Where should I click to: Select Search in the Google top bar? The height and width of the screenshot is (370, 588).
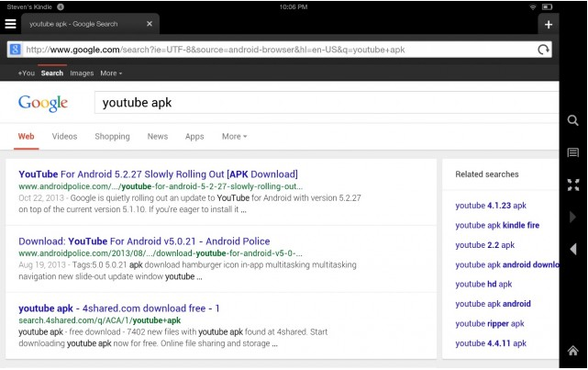coord(52,73)
